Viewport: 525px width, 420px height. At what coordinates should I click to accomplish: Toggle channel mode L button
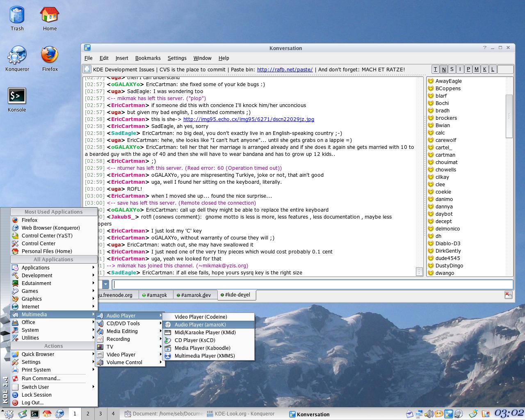[x=493, y=69]
